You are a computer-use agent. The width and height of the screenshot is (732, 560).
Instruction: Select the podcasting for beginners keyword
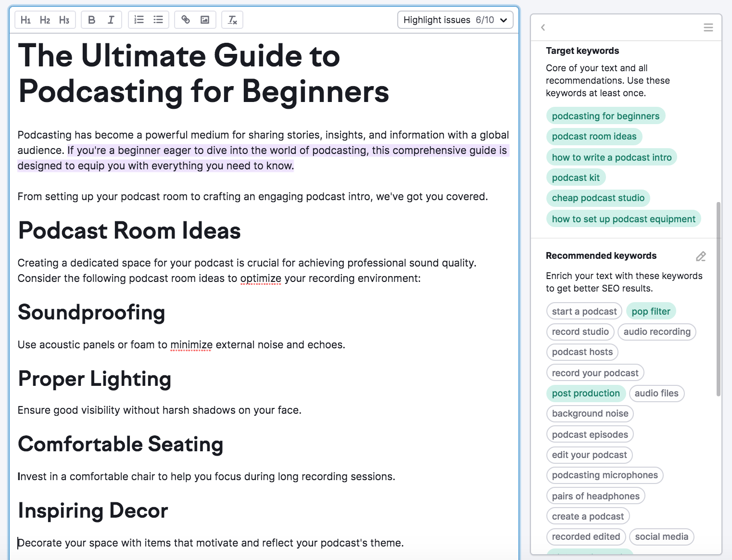tap(606, 115)
